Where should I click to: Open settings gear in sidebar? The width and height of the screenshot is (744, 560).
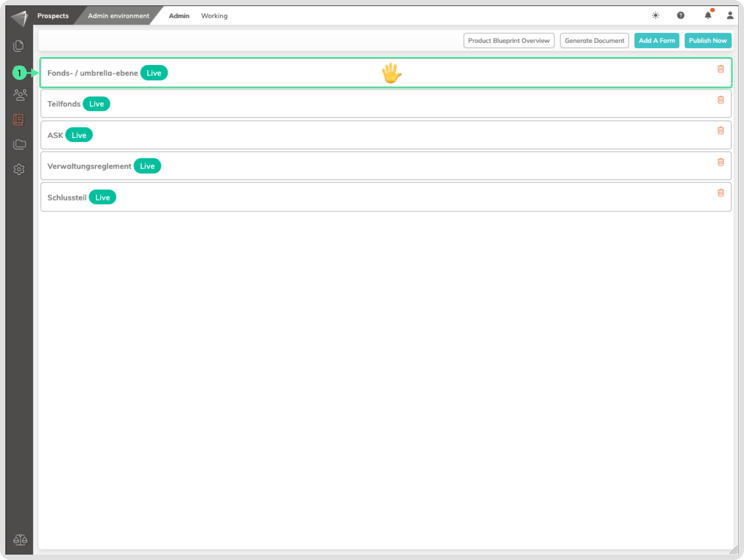coord(19,170)
